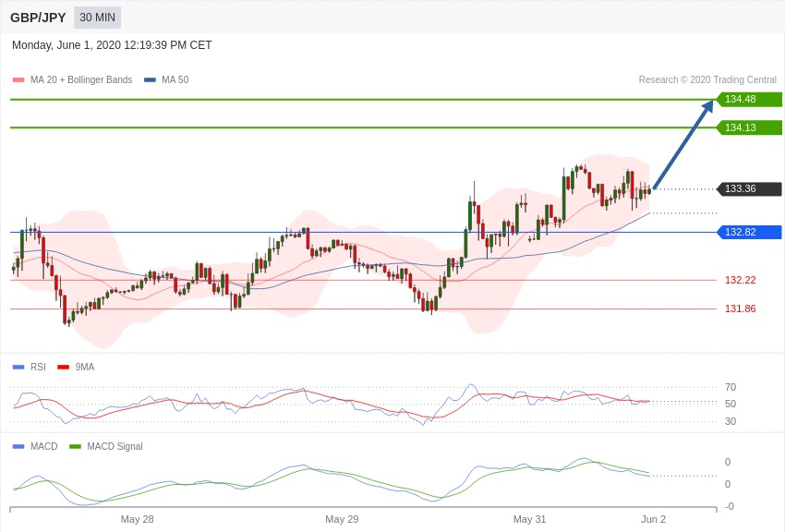The width and height of the screenshot is (785, 532).
Task: Click the 132.22 support price label
Action: click(x=740, y=280)
